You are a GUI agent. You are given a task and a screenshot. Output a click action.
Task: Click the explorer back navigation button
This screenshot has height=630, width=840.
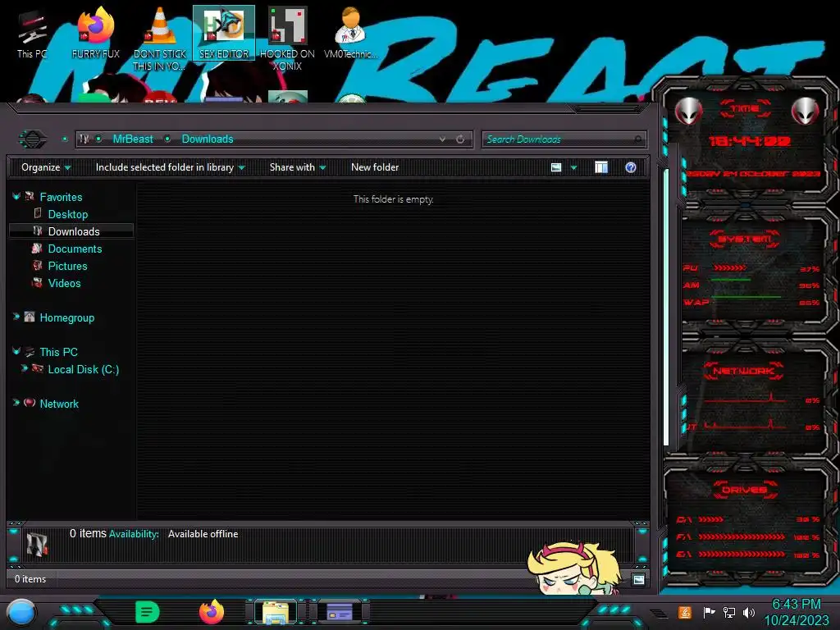pos(33,139)
